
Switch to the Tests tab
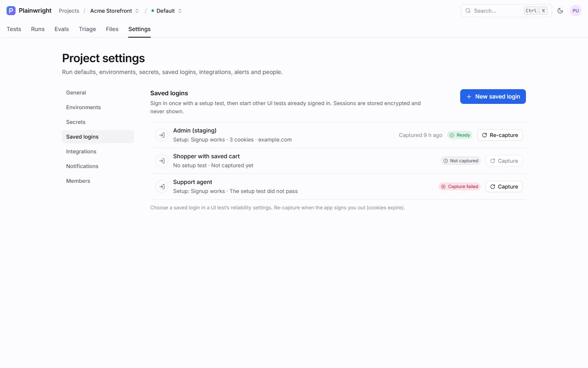coord(14,29)
